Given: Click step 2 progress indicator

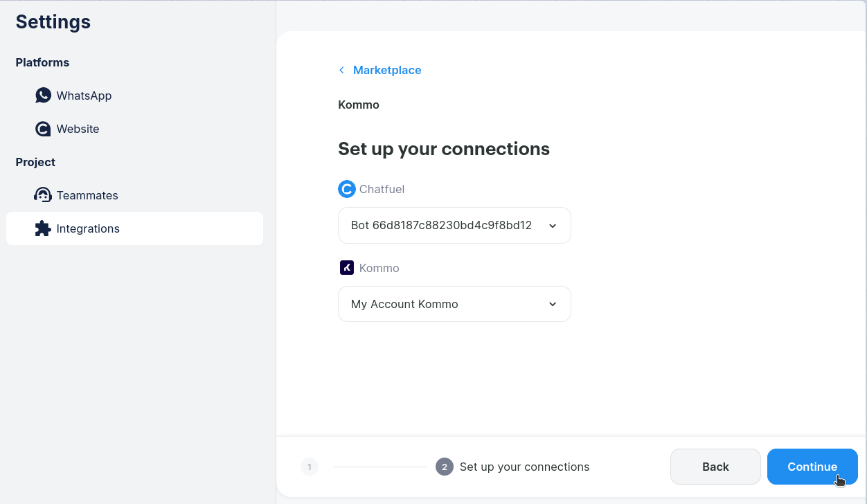Looking at the screenshot, I should pyautogui.click(x=445, y=467).
